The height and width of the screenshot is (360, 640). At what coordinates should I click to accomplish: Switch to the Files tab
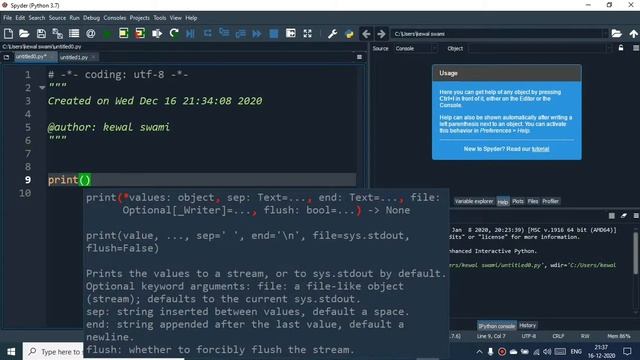pos(533,201)
